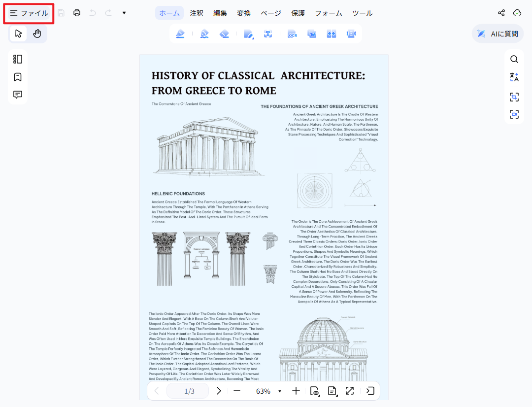
Task: Click "The Cornerstone Of Ancient Greece" caption
Action: (x=181, y=104)
